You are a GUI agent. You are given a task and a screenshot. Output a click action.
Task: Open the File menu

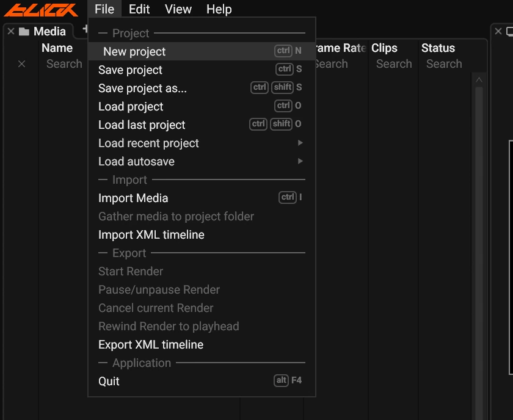coord(104,9)
